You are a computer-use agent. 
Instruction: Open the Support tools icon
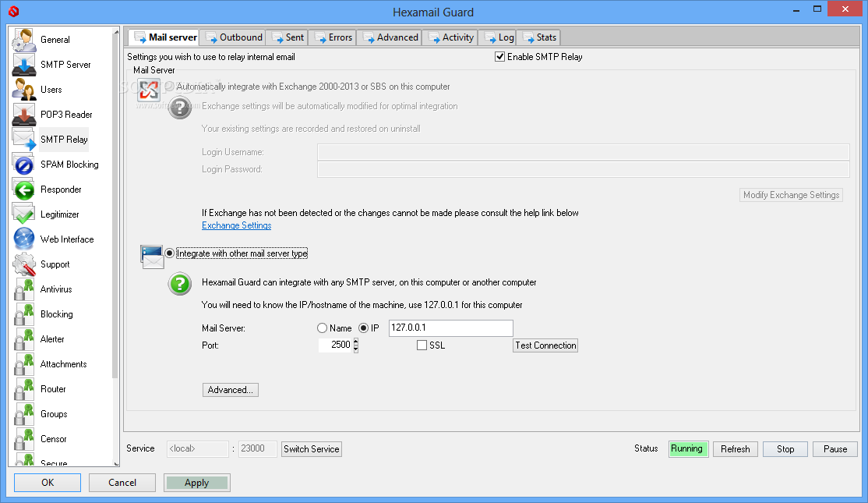tap(24, 264)
